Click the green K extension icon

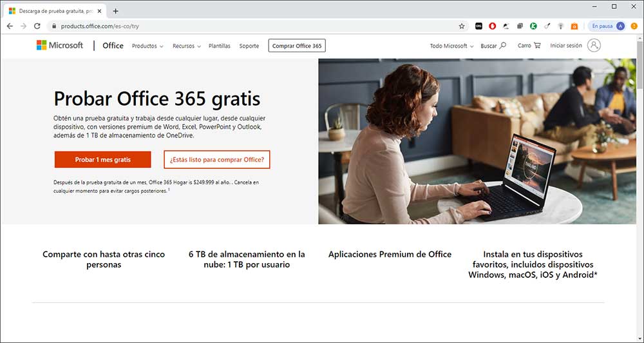533,26
